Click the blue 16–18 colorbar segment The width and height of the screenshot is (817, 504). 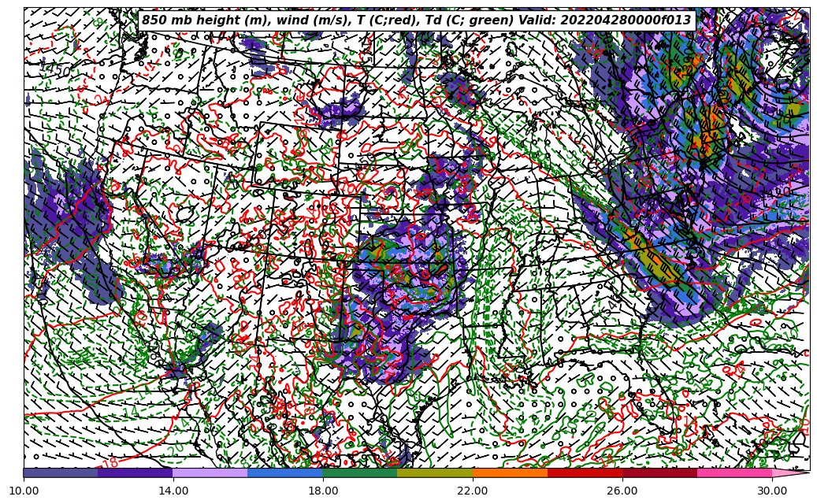[x=285, y=472]
